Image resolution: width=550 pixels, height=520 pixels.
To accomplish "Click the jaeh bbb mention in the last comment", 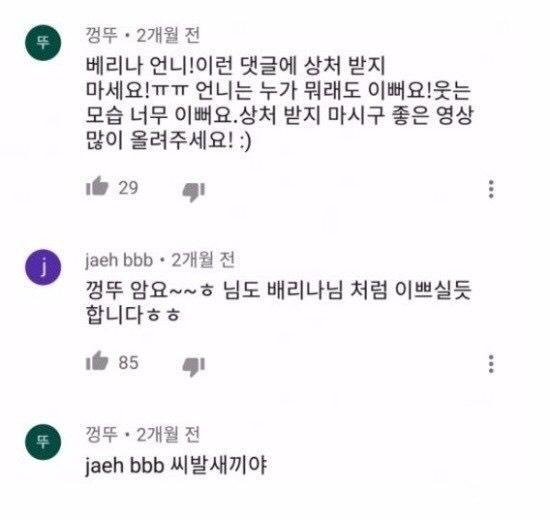I will [125, 466].
